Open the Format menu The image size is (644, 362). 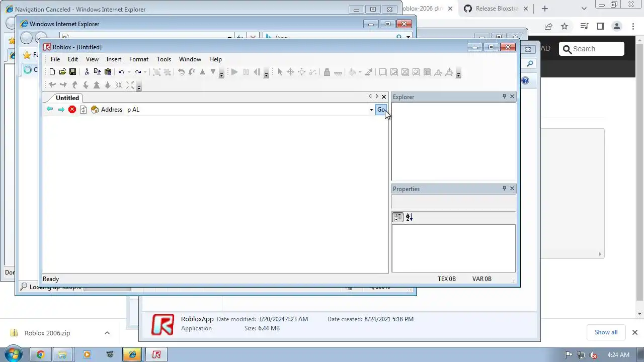[x=139, y=59]
